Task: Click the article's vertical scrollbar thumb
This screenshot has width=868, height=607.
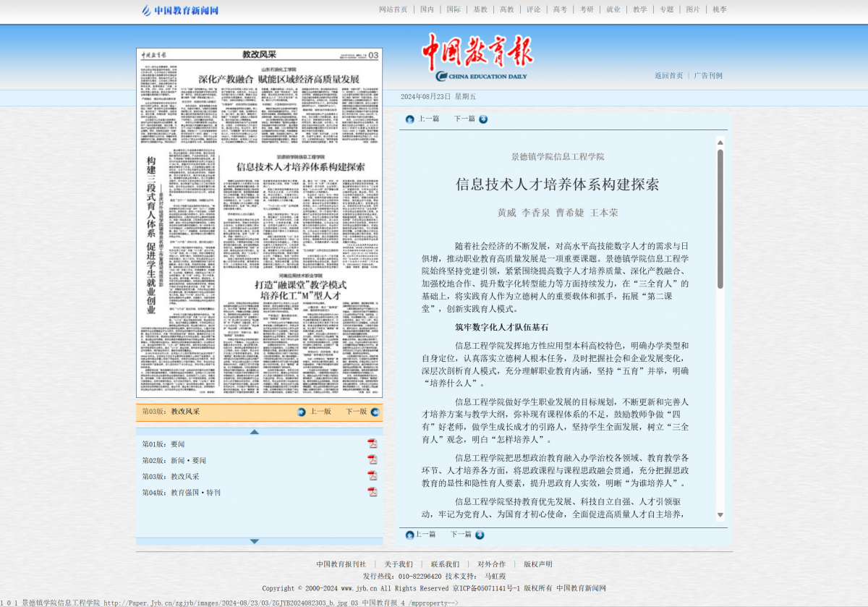Action: coord(720,218)
